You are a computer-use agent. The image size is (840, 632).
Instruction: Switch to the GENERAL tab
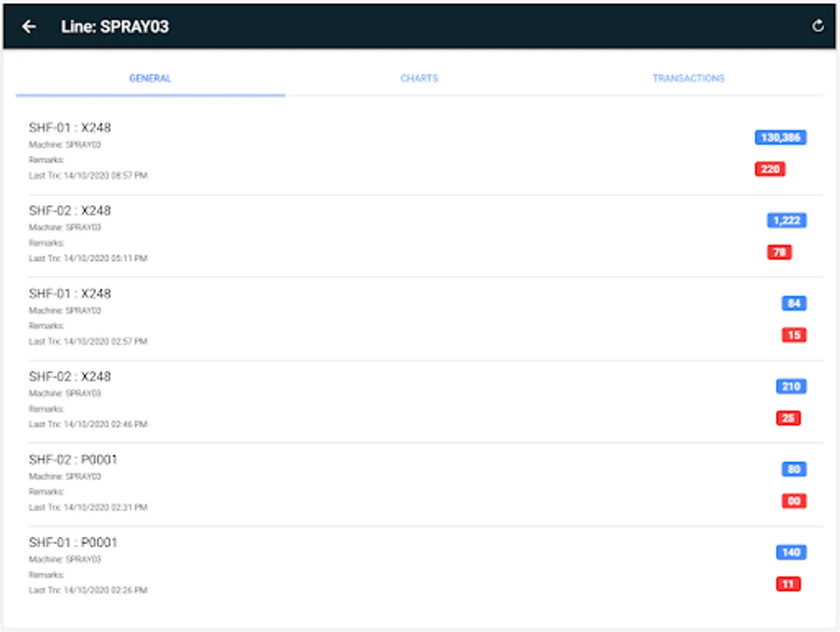click(x=150, y=78)
